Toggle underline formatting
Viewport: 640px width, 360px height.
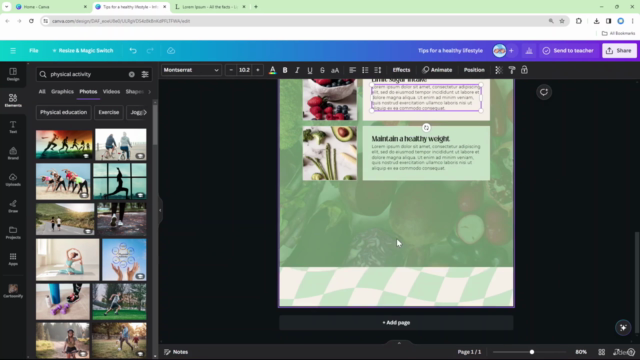(310, 70)
